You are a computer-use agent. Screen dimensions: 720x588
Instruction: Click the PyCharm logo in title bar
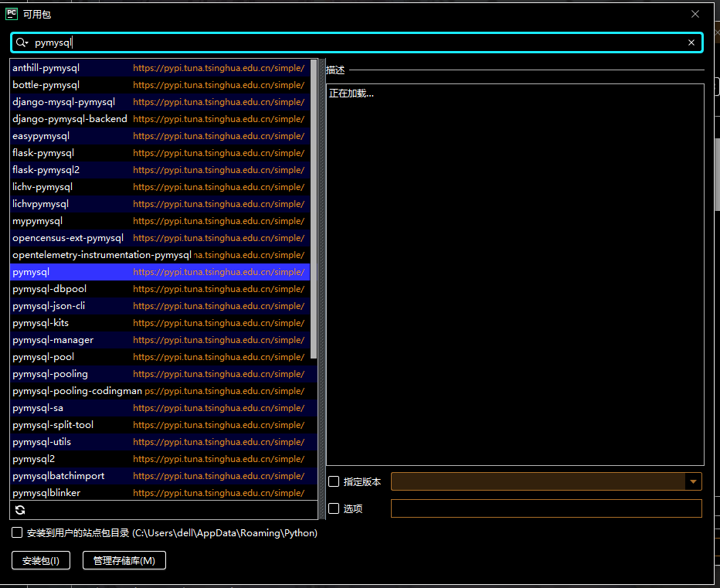point(12,14)
